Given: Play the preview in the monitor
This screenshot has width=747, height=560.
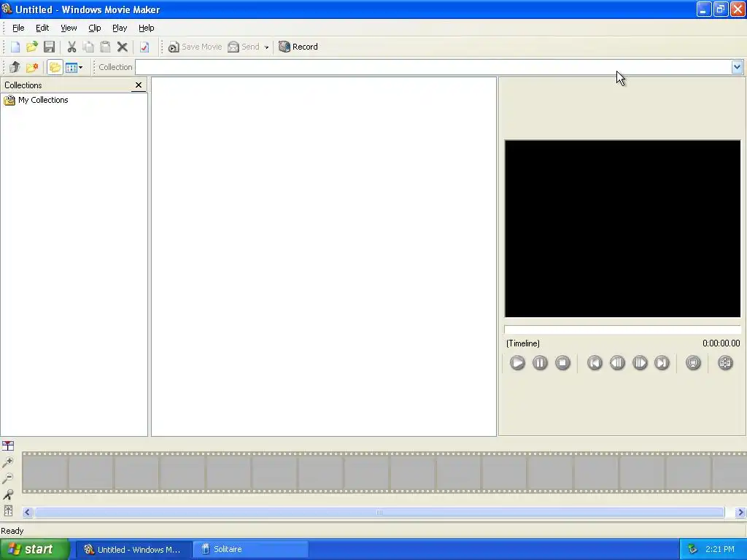Looking at the screenshot, I should 517,363.
